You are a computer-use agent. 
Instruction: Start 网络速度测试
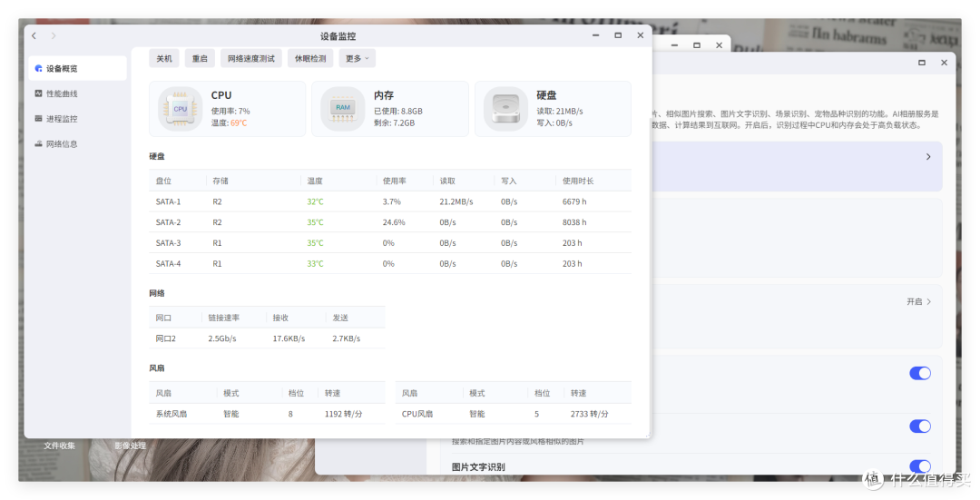point(251,58)
